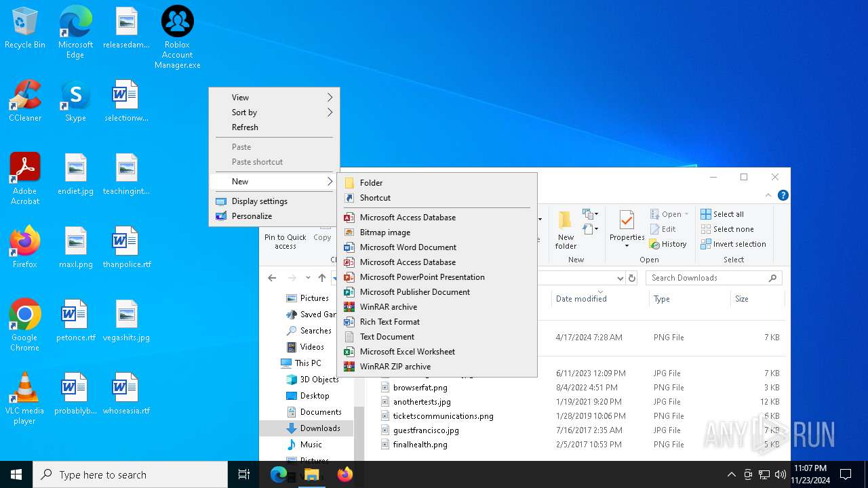Create new Bitmap image
Image resolution: width=868 pixels, height=488 pixels.
point(437,232)
